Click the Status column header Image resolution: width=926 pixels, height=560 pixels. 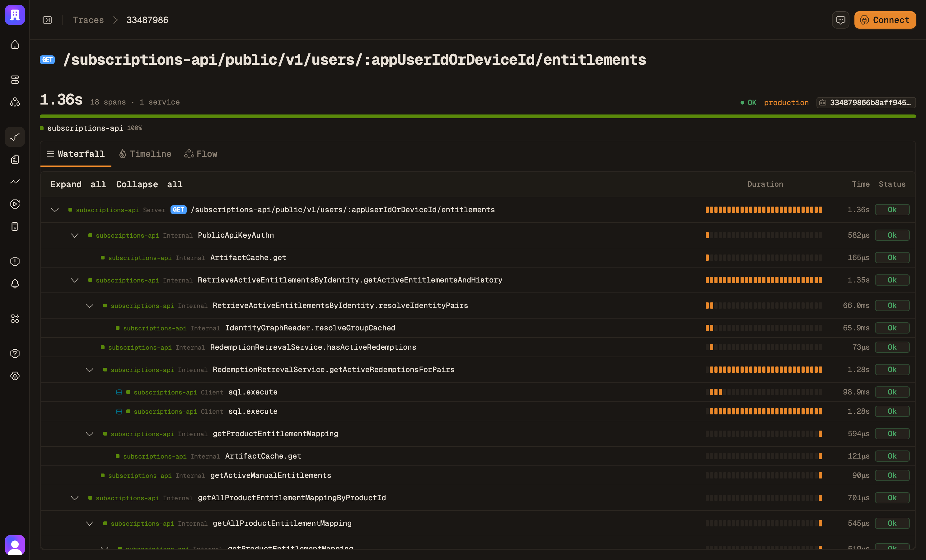point(892,184)
